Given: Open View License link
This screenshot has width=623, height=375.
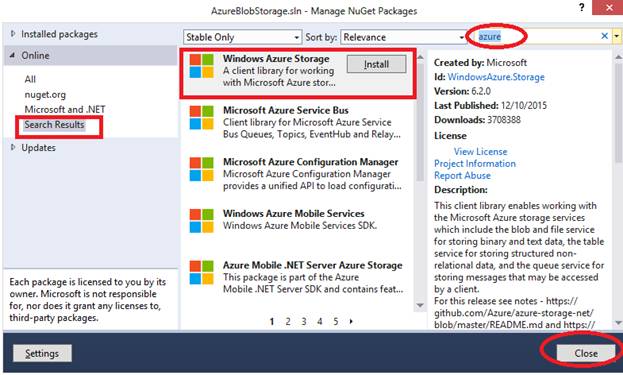Looking at the screenshot, I should [x=480, y=152].
